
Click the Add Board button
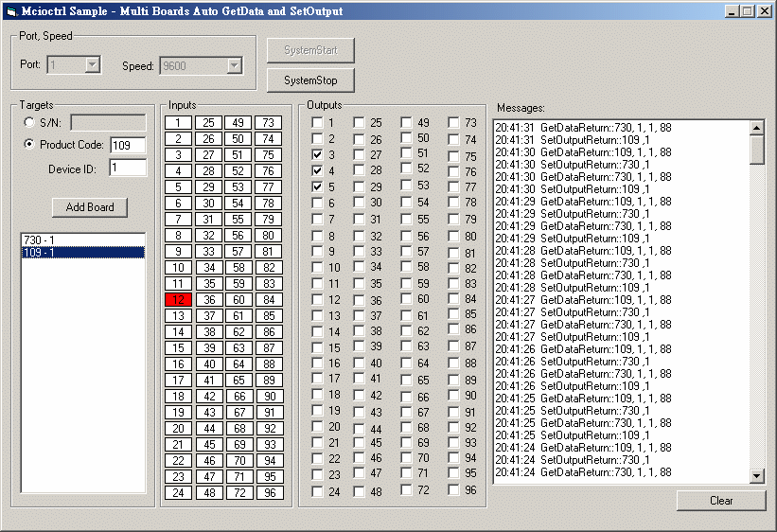click(x=90, y=207)
